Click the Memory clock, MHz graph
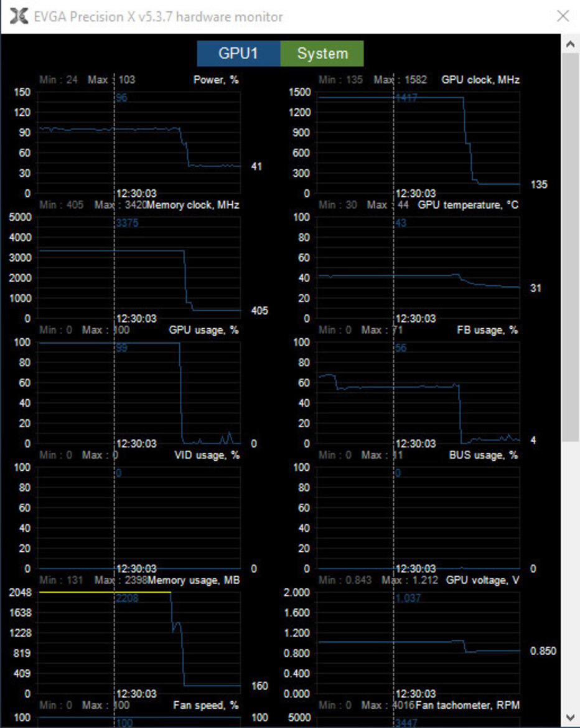Screen dimensions: 580x728 coord(139,267)
